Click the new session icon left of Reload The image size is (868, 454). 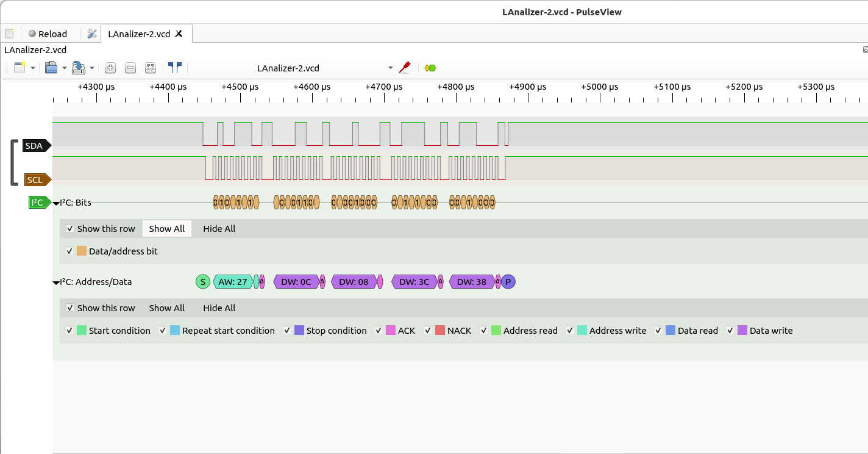coord(9,34)
